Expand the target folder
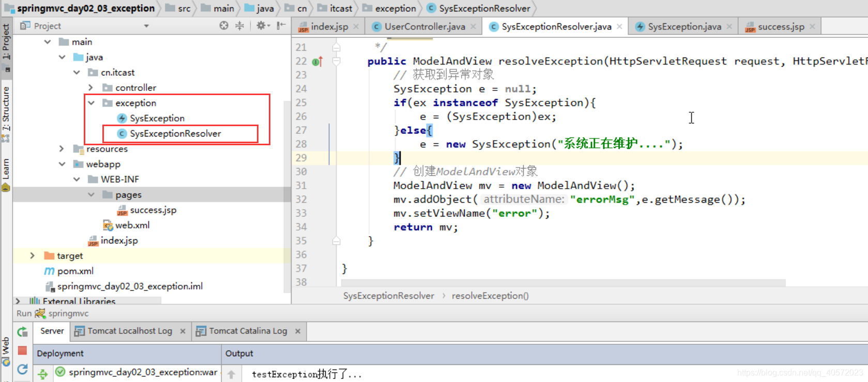Image resolution: width=868 pixels, height=382 pixels. pos(33,255)
